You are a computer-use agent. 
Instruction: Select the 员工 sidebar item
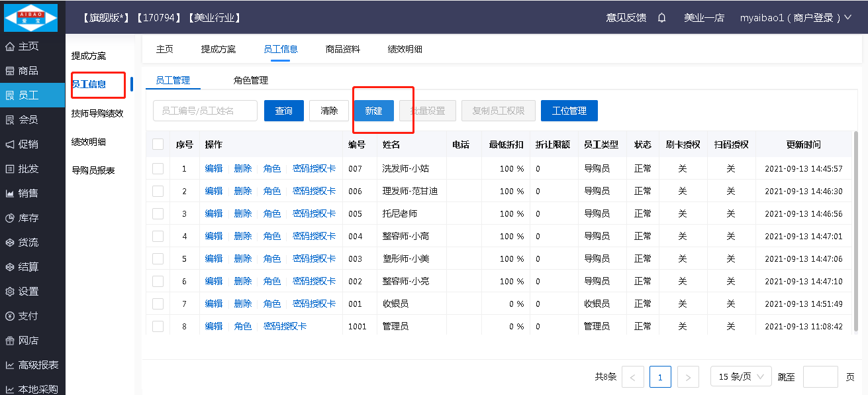32,95
